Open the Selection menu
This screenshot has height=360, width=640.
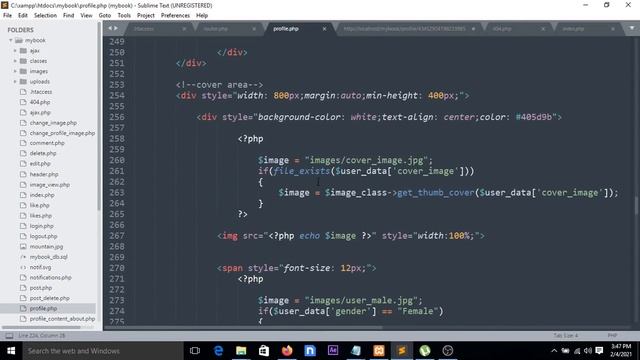tap(45, 16)
